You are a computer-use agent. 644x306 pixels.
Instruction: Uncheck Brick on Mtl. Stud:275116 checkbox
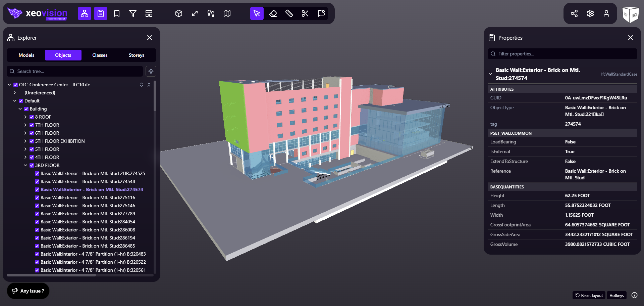(x=37, y=198)
